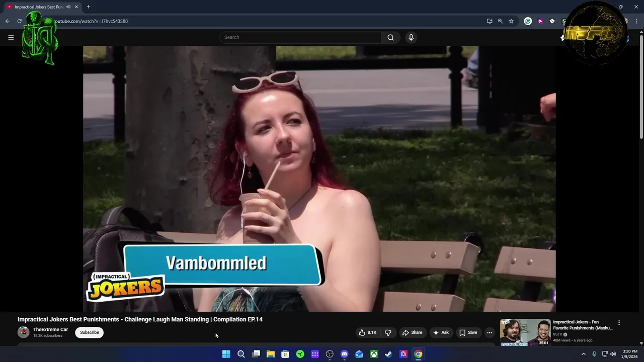Open the green round taskbar app
Image resolution: width=644 pixels, height=362 pixels.
tap(300, 354)
